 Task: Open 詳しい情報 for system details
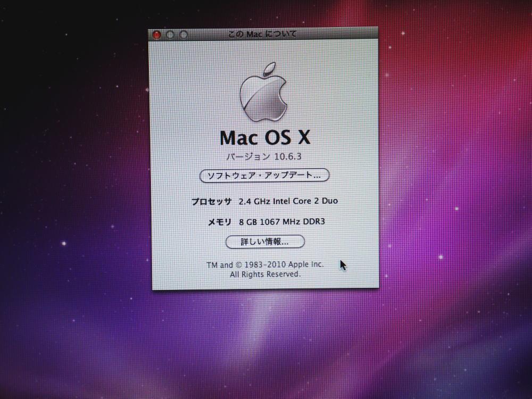(x=265, y=242)
